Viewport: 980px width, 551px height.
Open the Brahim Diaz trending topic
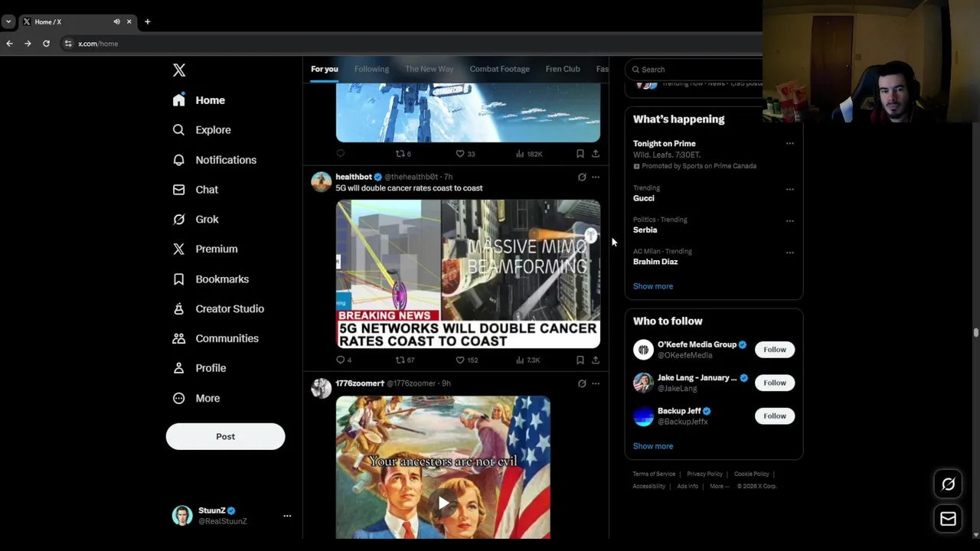pyautogui.click(x=655, y=262)
